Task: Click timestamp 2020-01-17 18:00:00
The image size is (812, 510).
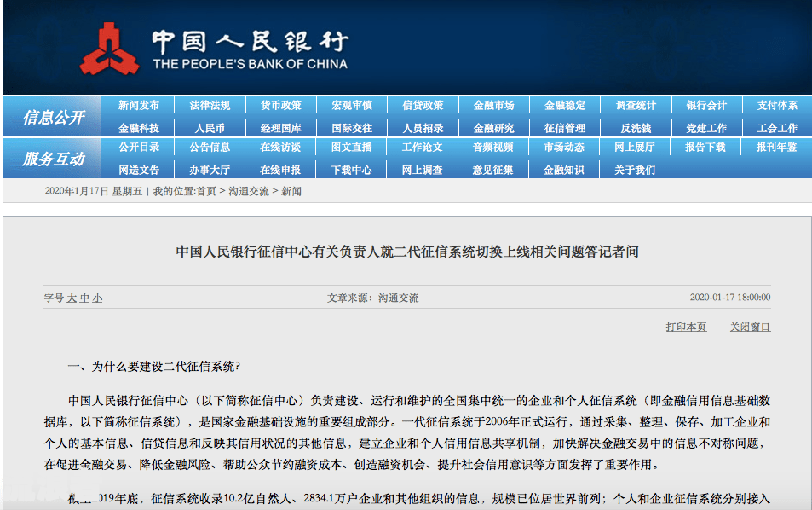Action: click(x=729, y=298)
